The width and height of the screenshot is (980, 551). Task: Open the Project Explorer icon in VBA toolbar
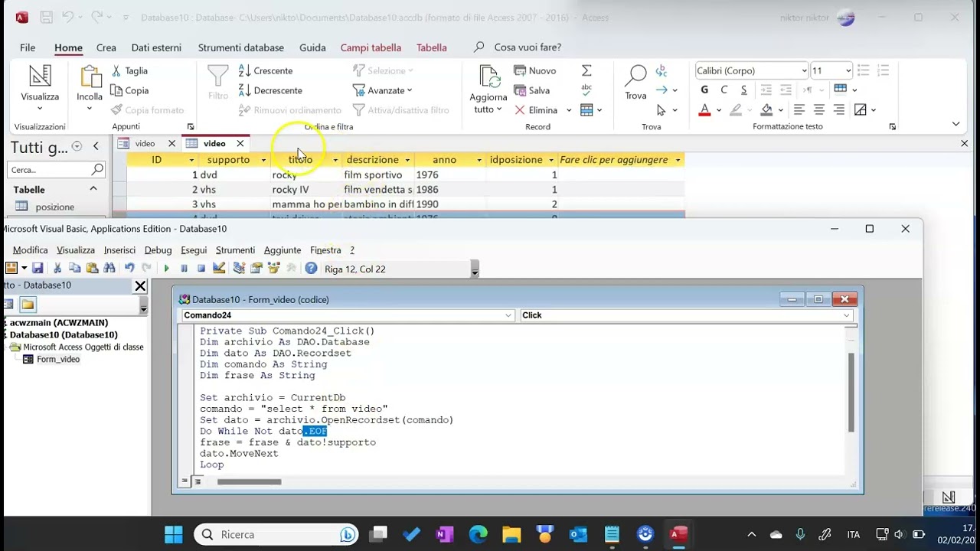(x=239, y=268)
